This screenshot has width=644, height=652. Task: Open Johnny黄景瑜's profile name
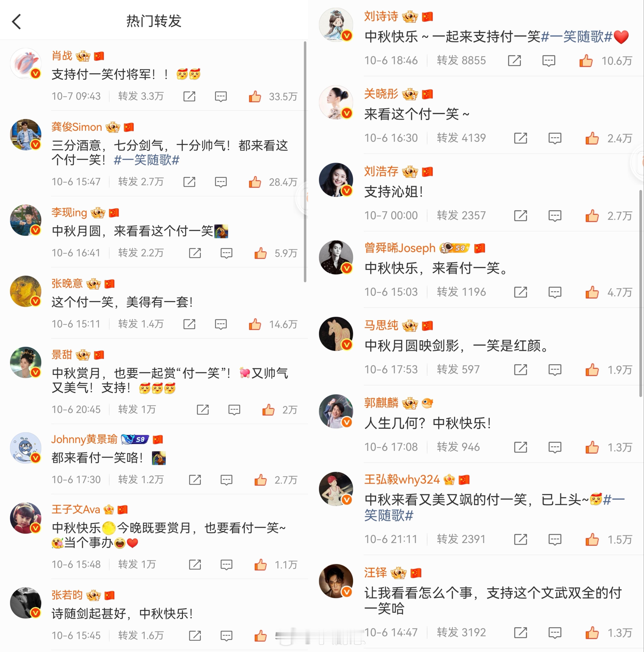click(84, 439)
